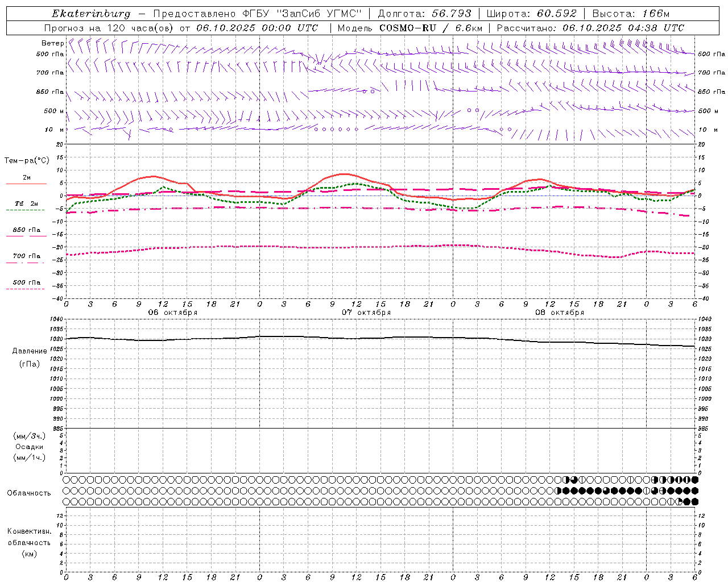Click the 'Давление' pressure panel label
728x582 pixels.
30,351
